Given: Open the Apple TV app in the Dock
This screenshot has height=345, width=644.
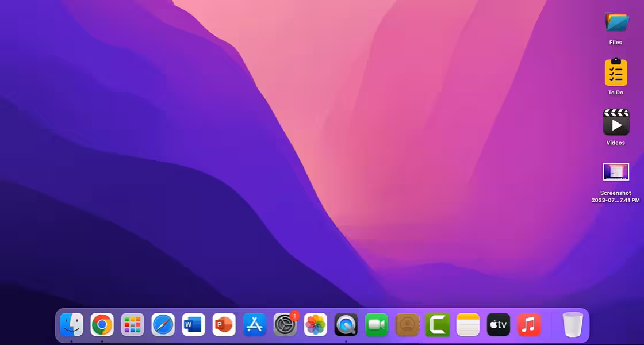Looking at the screenshot, I should pos(499,324).
